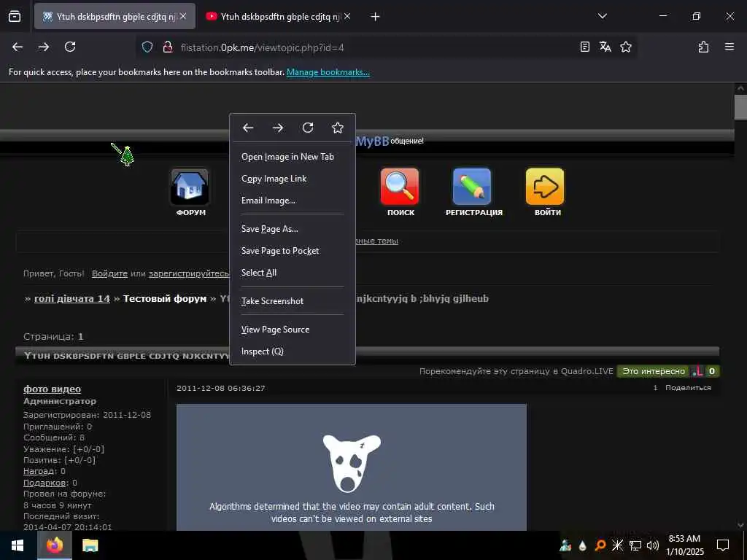Choose Select All in the context menu

[x=292, y=273]
